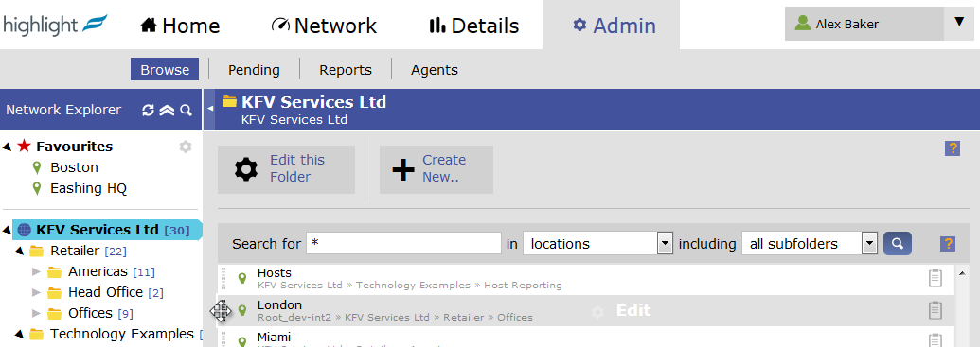Select the Admin tab
Image resolution: width=980 pixels, height=347 pixels.
coord(615,26)
